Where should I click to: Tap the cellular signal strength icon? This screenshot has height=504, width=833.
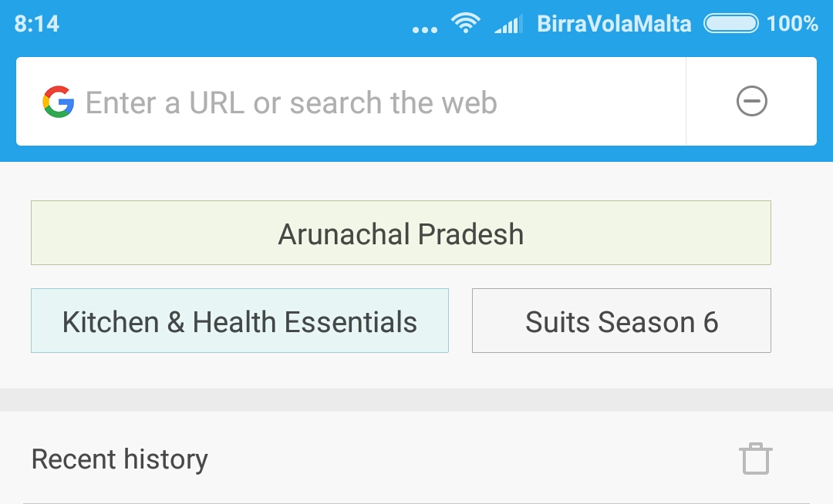click(x=508, y=24)
